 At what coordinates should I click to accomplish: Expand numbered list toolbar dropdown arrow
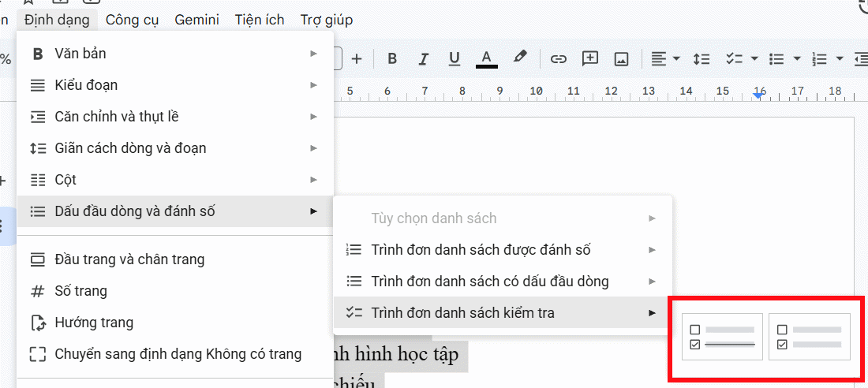[x=840, y=58]
